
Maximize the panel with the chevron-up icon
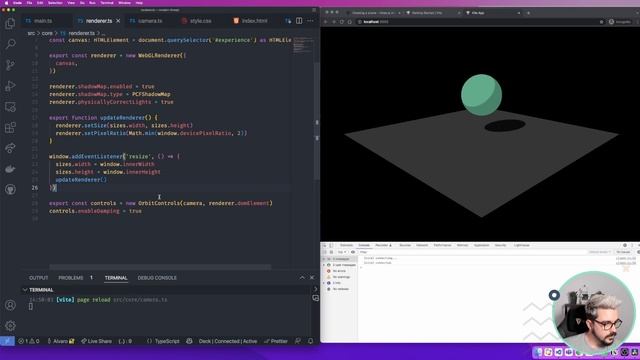[x=302, y=278]
